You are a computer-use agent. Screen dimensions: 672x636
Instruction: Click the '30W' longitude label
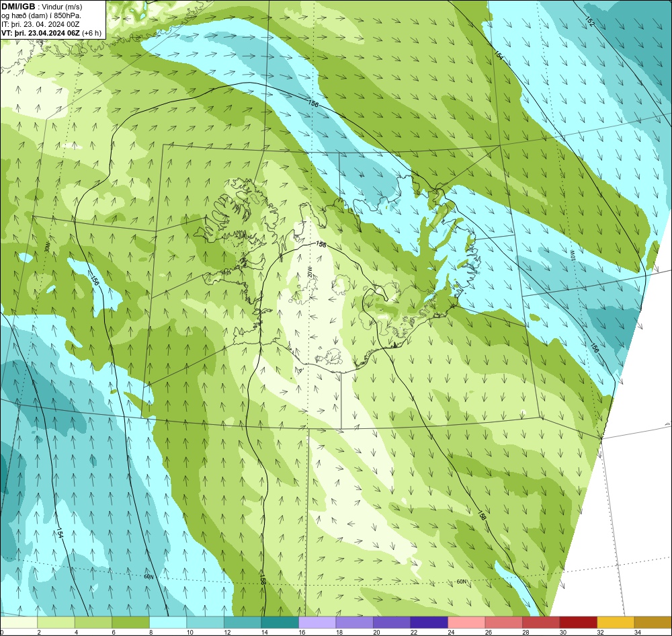48,247
